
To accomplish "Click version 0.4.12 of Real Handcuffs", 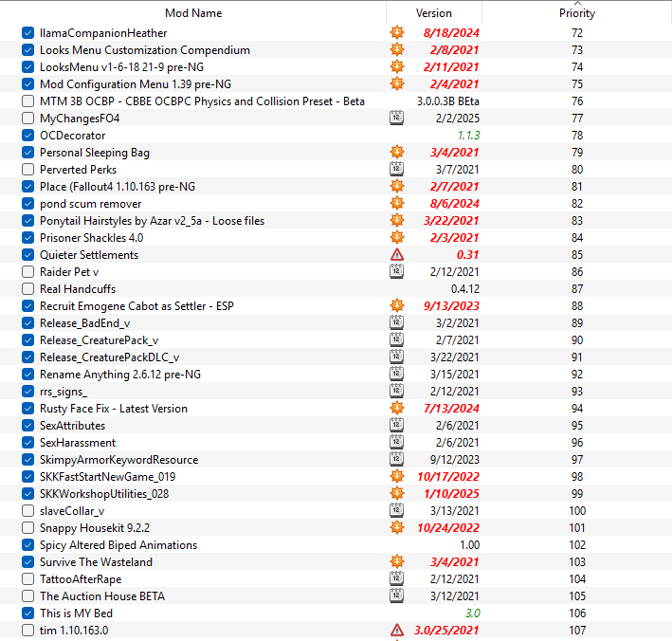I will click(x=465, y=289).
